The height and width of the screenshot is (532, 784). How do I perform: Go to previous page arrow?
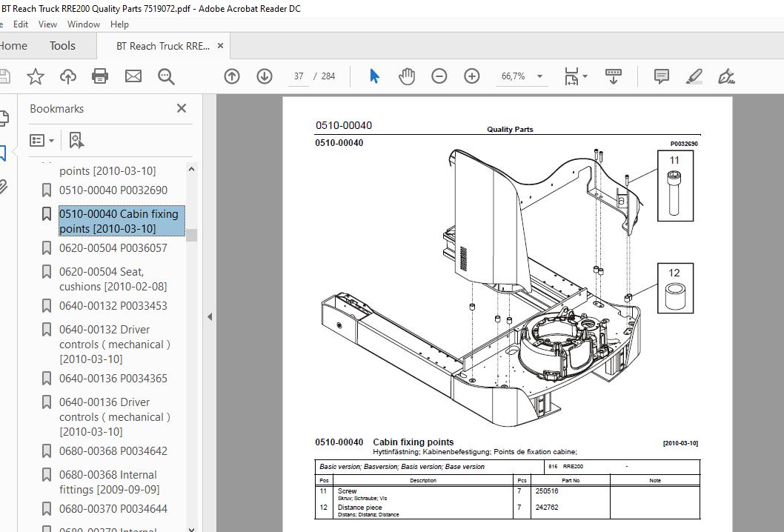click(232, 76)
